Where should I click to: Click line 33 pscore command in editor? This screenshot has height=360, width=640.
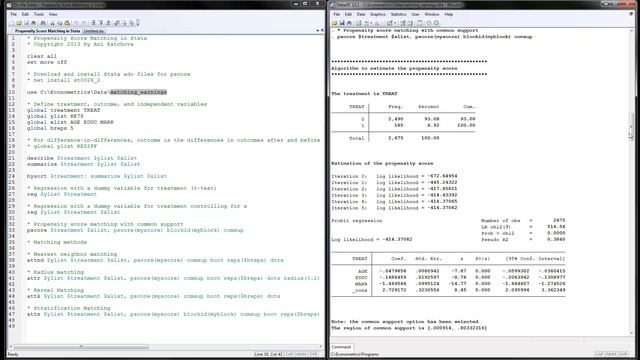pyautogui.click(x=135, y=230)
